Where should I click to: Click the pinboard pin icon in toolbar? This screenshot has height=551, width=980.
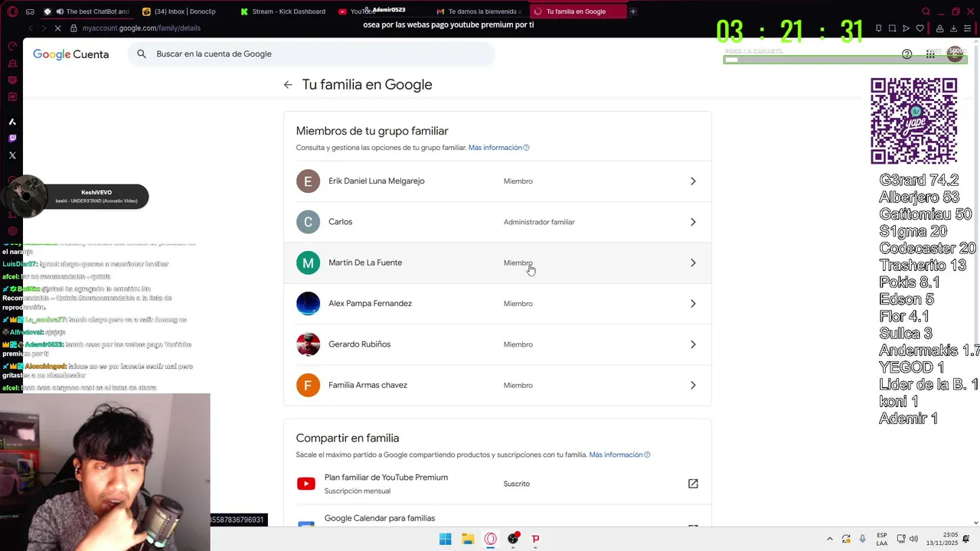878,28
